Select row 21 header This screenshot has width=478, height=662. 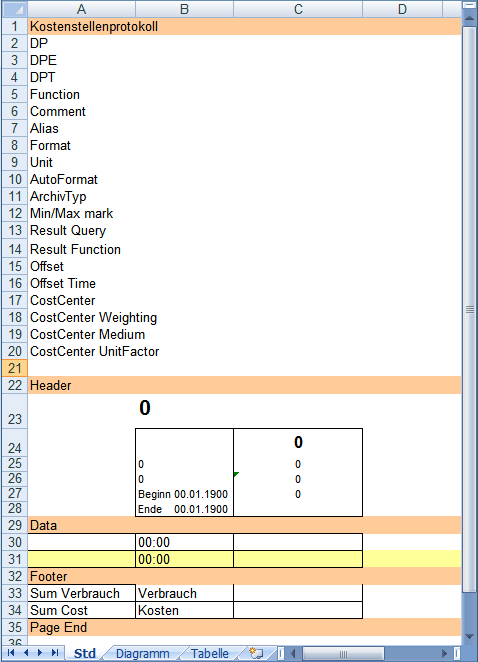tap(15, 368)
